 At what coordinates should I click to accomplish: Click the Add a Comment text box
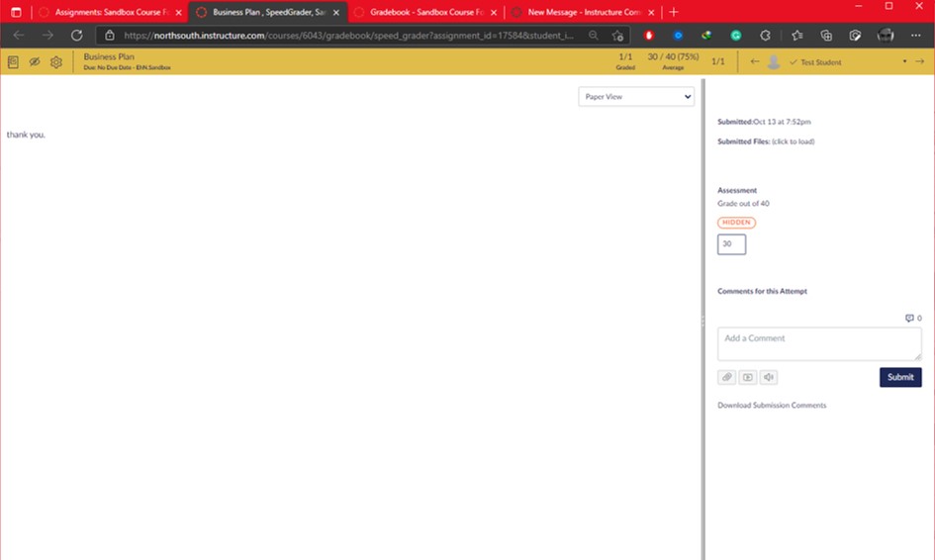click(818, 344)
